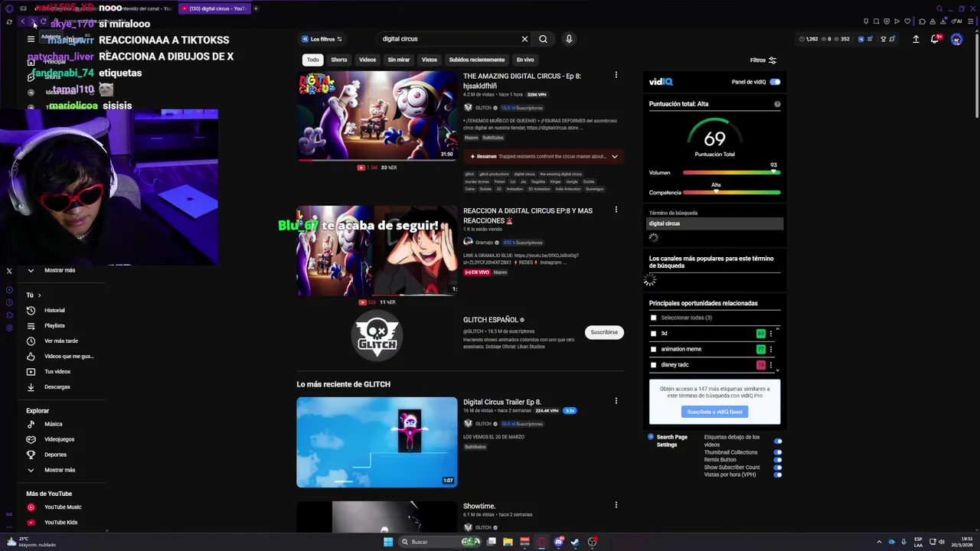Open three-dot options for the 3d keyword
Image resolution: width=980 pixels, height=551 pixels.
[771, 334]
